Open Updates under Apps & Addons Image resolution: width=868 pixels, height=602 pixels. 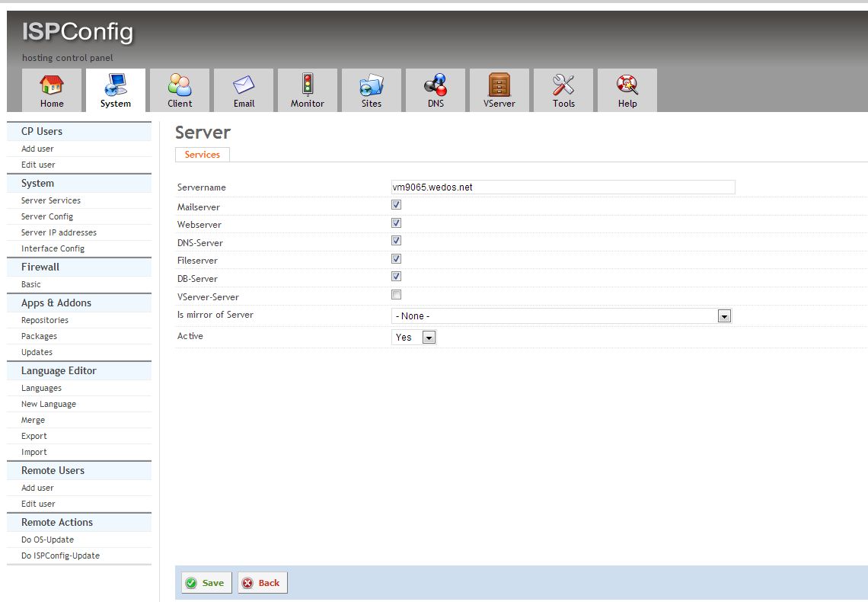click(37, 352)
